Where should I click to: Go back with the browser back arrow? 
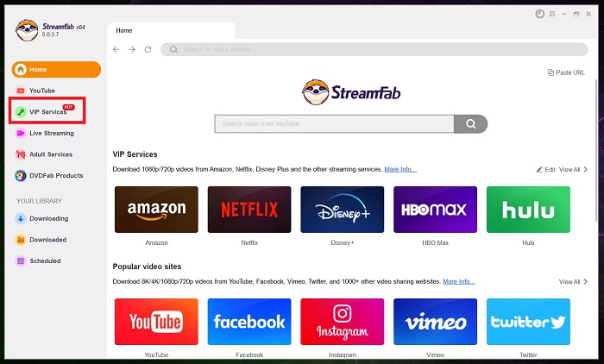[116, 49]
